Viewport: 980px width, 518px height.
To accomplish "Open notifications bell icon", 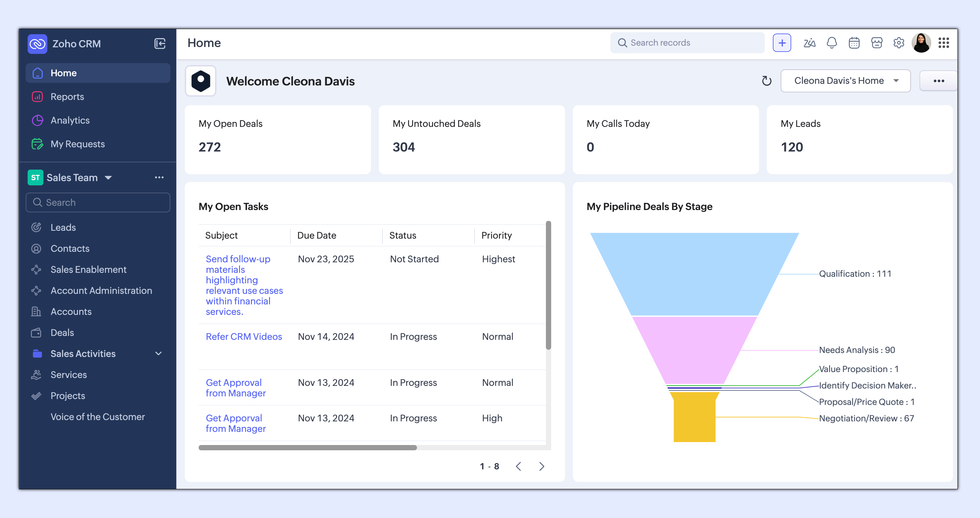I will pyautogui.click(x=832, y=43).
